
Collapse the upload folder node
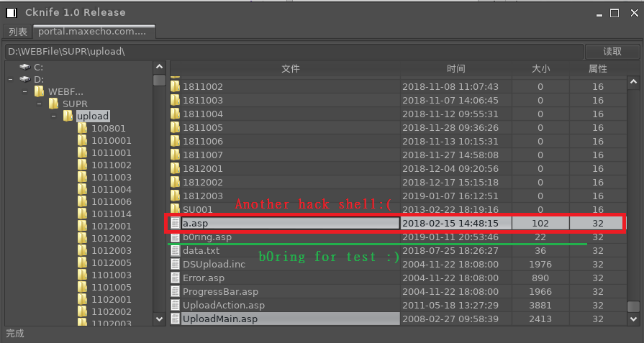(x=54, y=116)
